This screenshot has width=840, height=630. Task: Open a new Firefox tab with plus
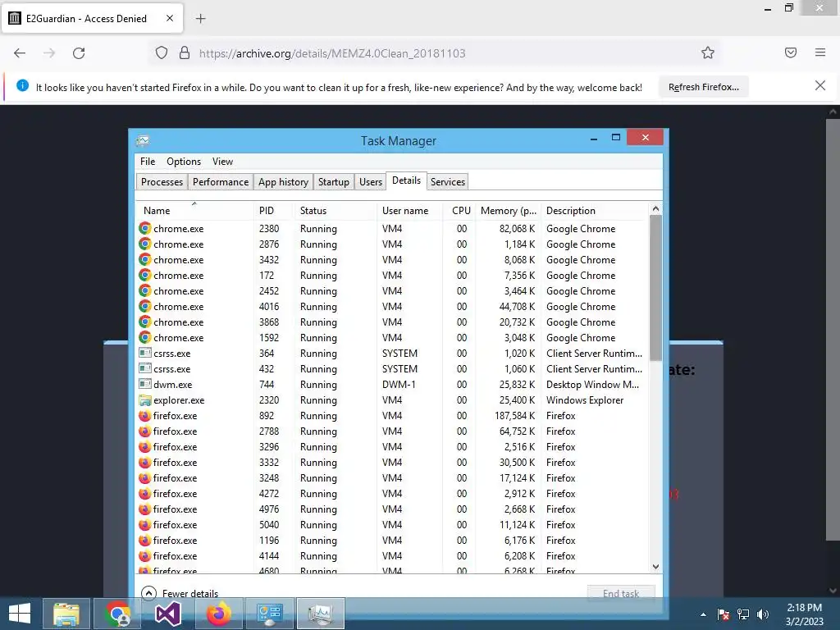(x=200, y=19)
